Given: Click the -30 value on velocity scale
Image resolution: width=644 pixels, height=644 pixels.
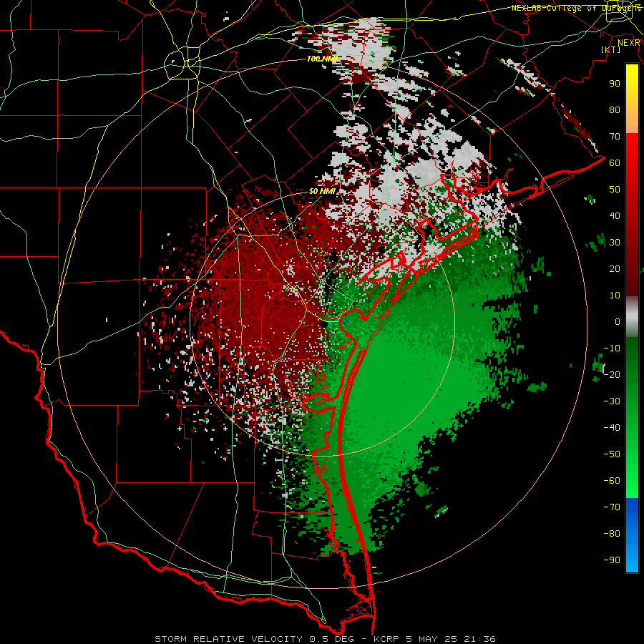Looking at the screenshot, I should (x=612, y=401).
